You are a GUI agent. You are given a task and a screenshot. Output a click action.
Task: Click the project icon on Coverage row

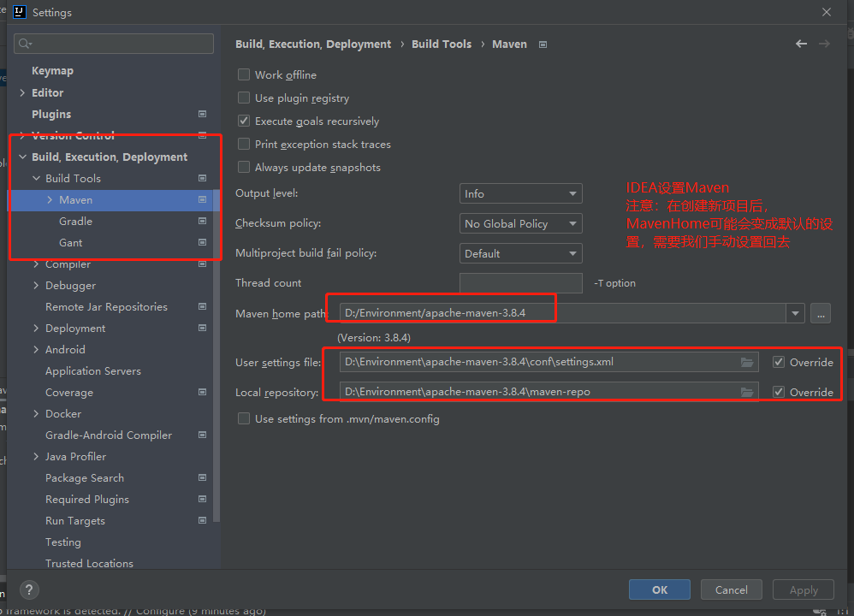tap(202, 392)
